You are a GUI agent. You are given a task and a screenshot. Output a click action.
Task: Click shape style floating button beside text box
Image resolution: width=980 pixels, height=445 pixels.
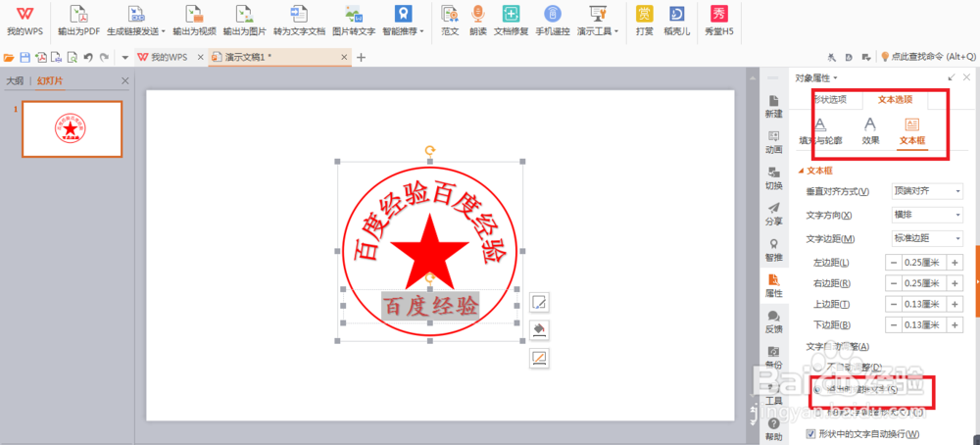click(x=539, y=303)
